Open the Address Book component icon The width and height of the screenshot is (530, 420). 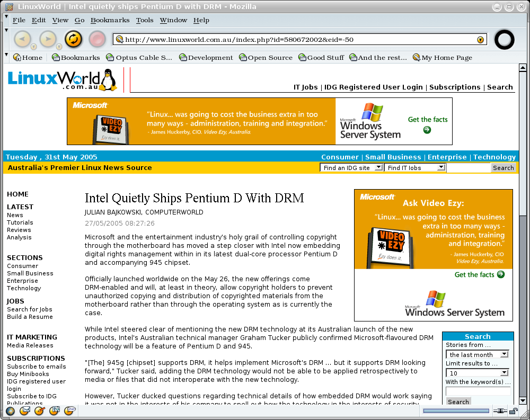click(55, 411)
